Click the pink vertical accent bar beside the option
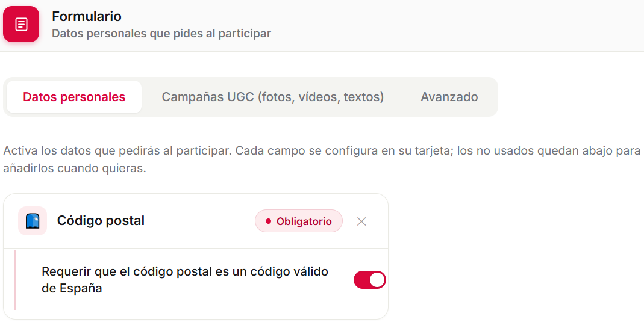Image resolution: width=644 pixels, height=328 pixels. click(15, 280)
